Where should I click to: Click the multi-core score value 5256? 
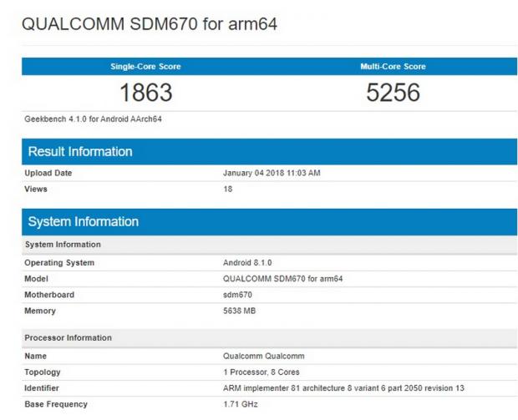pos(393,93)
